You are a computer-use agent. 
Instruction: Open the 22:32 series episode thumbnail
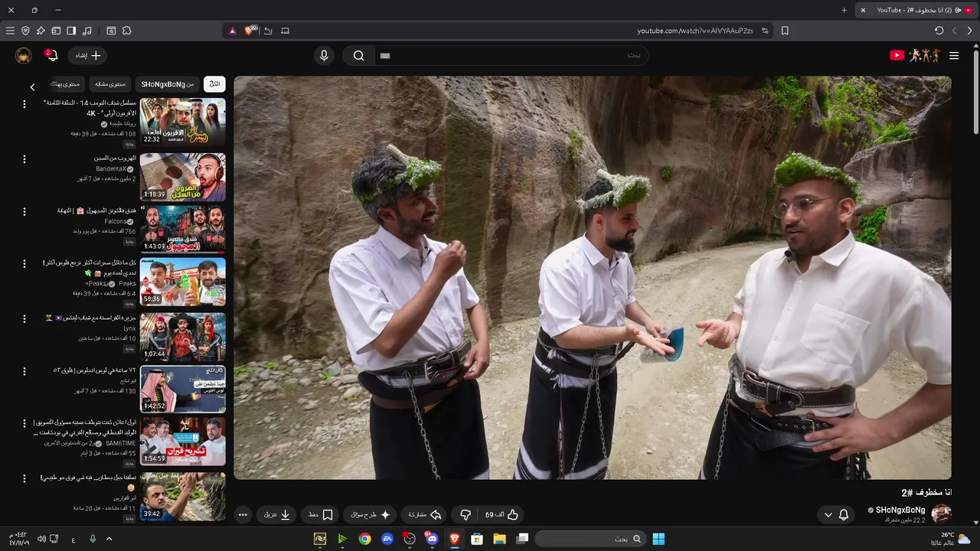[x=183, y=122]
